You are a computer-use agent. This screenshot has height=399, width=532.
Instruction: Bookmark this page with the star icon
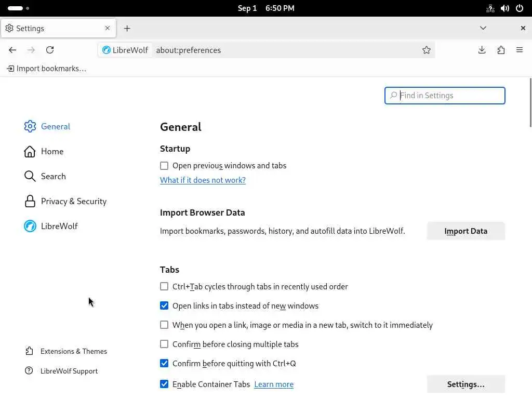pyautogui.click(x=427, y=50)
